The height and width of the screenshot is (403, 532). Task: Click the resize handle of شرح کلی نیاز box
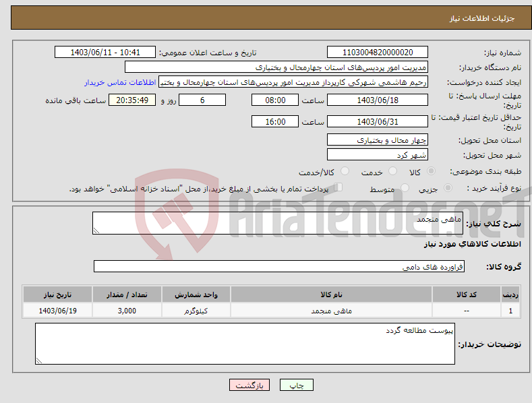pos(96,230)
